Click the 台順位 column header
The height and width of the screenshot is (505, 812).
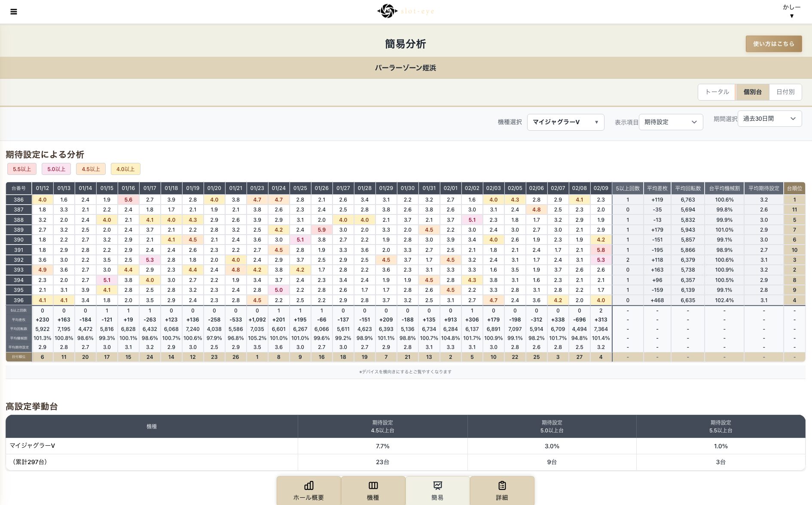[794, 188]
